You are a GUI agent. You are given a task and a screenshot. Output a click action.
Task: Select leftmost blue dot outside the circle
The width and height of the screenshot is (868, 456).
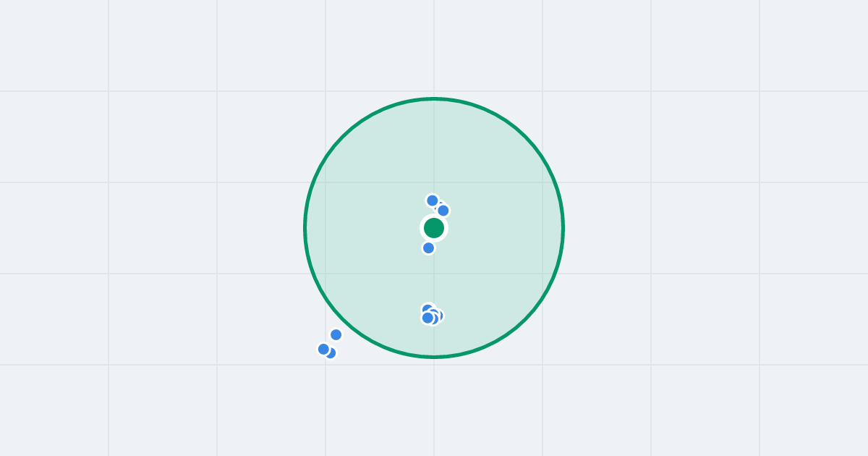pyautogui.click(x=324, y=350)
